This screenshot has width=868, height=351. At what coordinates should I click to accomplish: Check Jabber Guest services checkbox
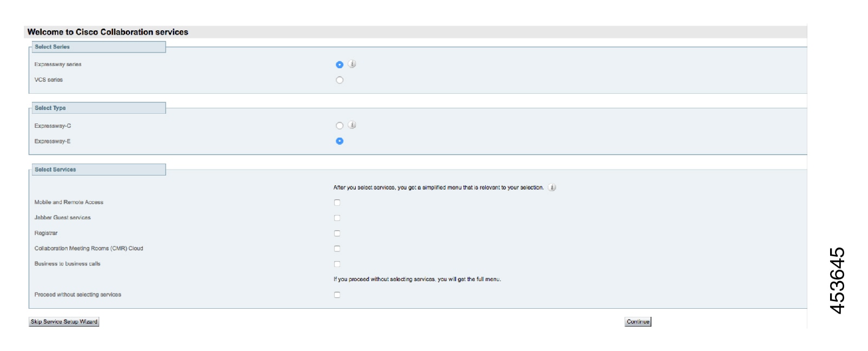click(337, 218)
